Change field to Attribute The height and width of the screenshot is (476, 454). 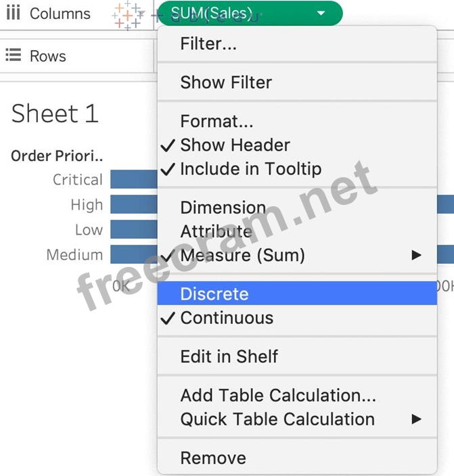tap(216, 231)
